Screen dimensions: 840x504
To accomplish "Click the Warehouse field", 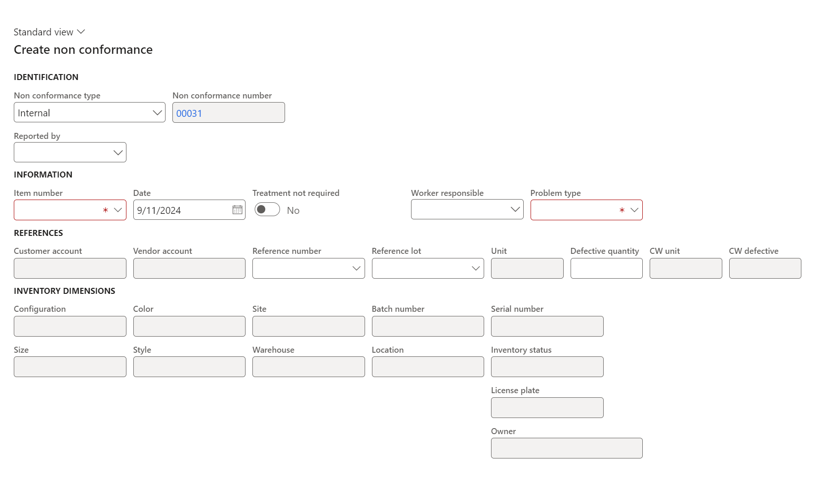I will click(x=308, y=367).
